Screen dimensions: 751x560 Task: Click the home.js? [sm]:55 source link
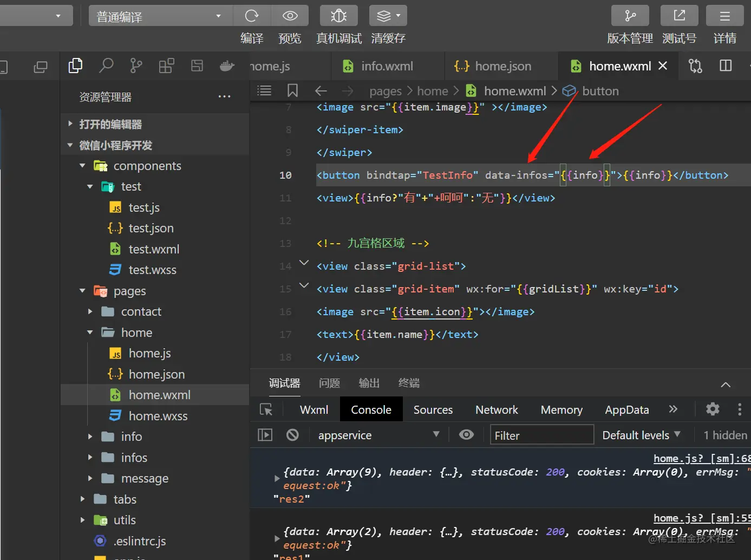[x=702, y=518]
